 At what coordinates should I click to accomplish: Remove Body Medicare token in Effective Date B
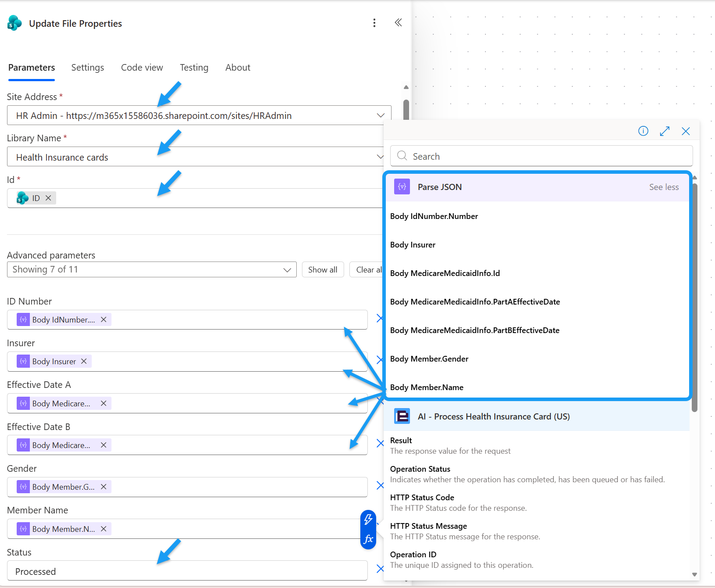click(104, 445)
